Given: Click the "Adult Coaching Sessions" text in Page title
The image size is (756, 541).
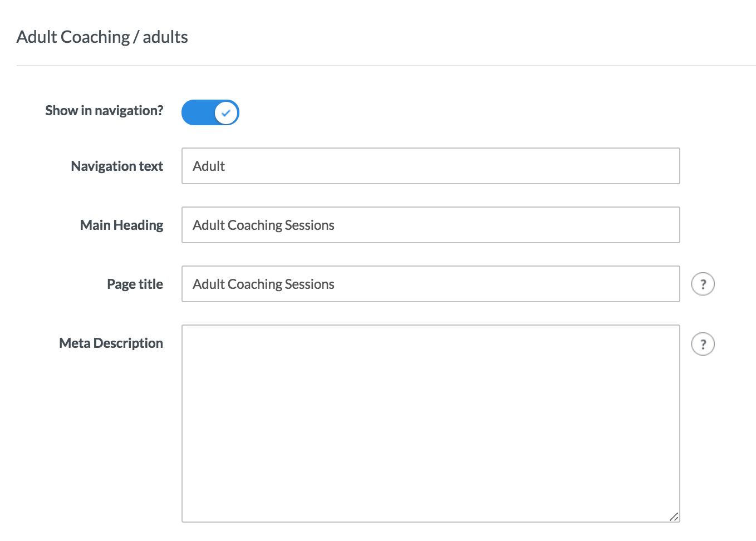Looking at the screenshot, I should 263,284.
